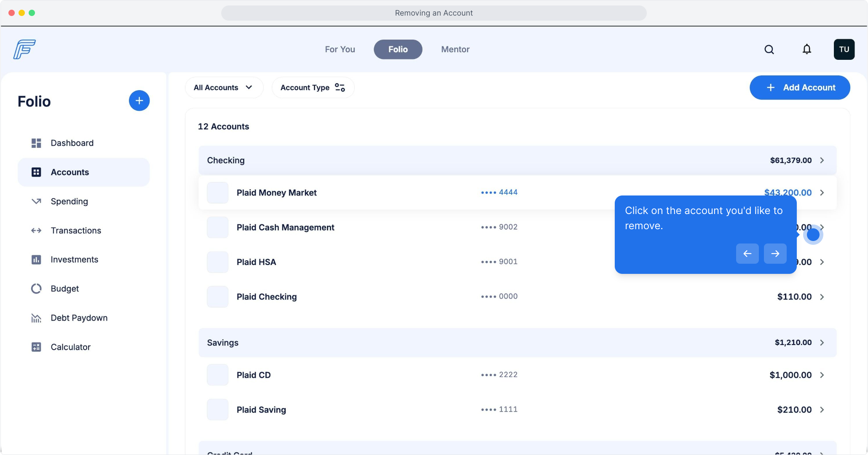Open Debt Paydown page
868x455 pixels.
tap(79, 318)
